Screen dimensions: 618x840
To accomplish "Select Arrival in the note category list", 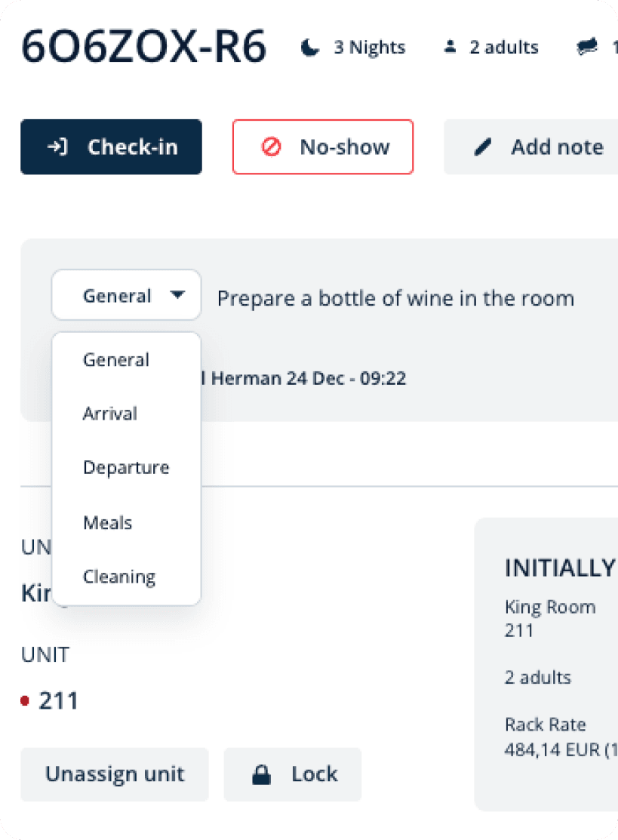I will (110, 414).
